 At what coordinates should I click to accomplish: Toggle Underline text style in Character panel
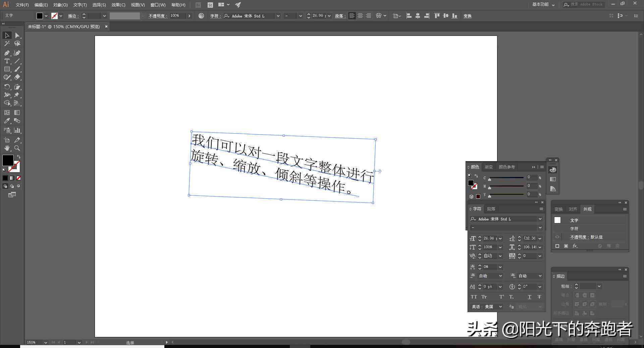click(529, 297)
